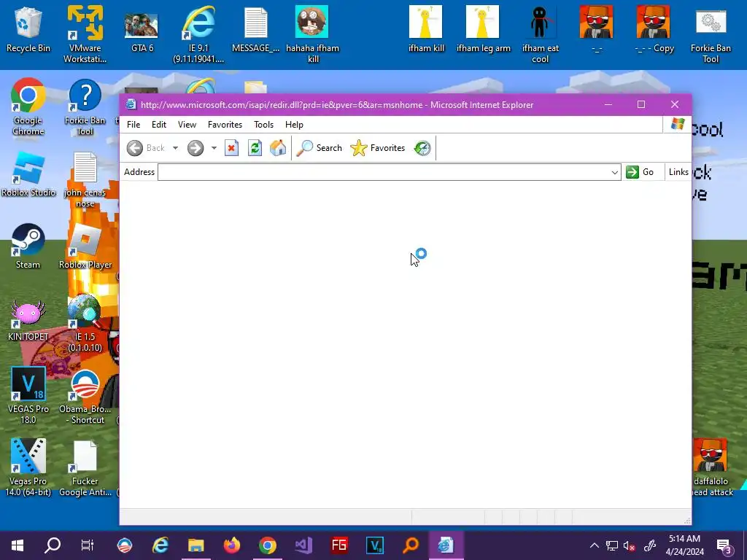The height and width of the screenshot is (560, 747).
Task: Select the Google Chrome desktop icon
Action: click(x=28, y=107)
